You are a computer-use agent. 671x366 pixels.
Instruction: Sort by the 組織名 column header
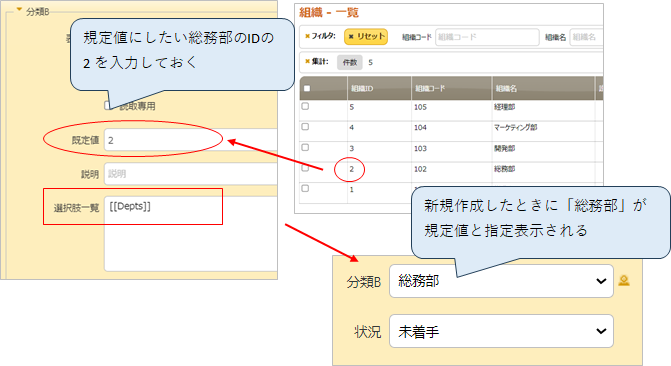click(x=543, y=89)
